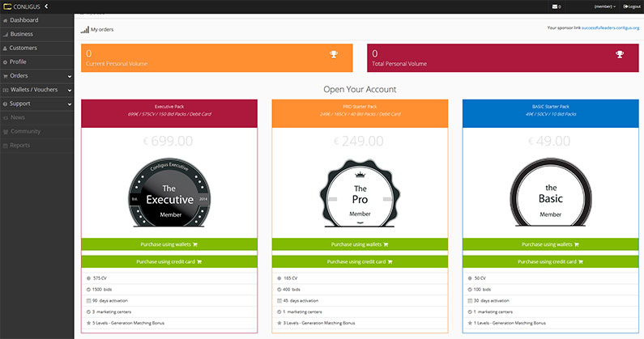The image size is (644, 339).
Task: Click the trophy icon in Current Personal Volume
Action: [x=334, y=55]
